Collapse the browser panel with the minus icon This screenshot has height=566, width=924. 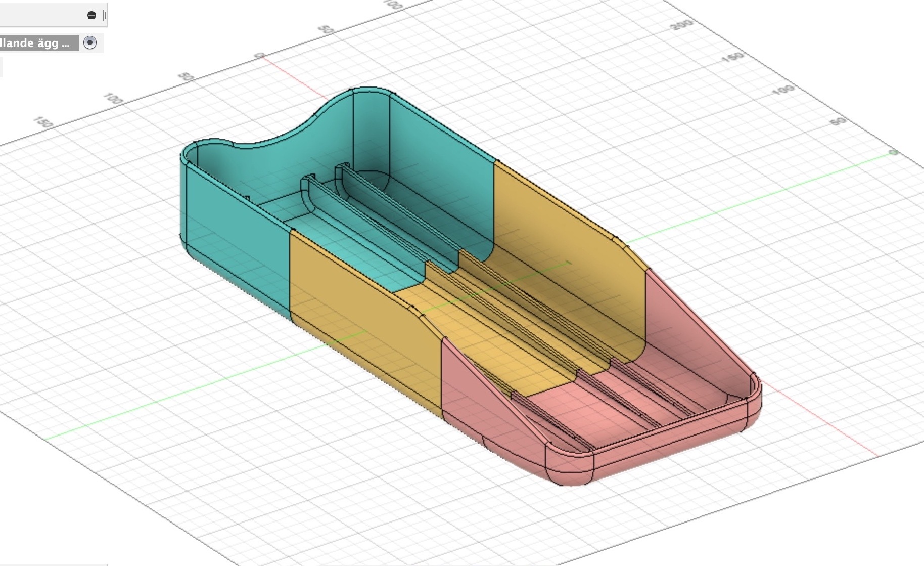coord(91,15)
